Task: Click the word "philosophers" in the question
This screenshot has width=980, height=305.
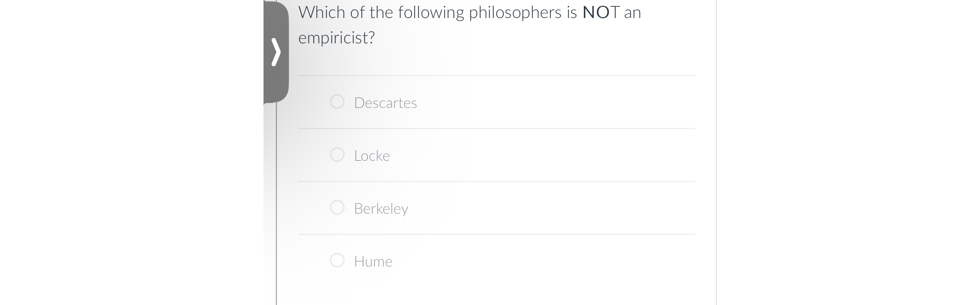Action: coord(515,13)
